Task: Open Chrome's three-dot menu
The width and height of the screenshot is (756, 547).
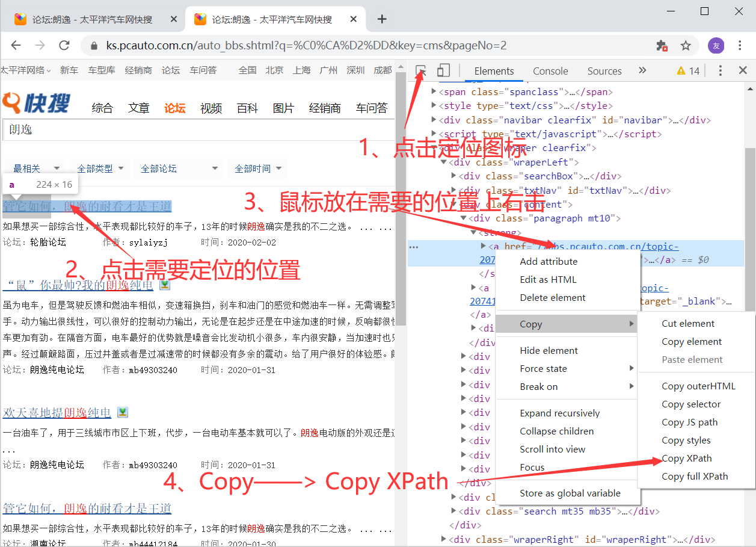Action: coord(740,45)
